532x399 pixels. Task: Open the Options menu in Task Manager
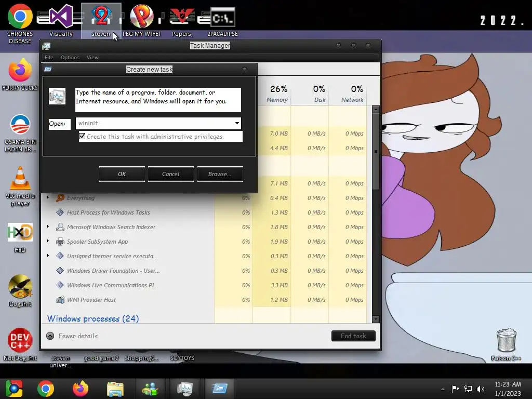(70, 57)
